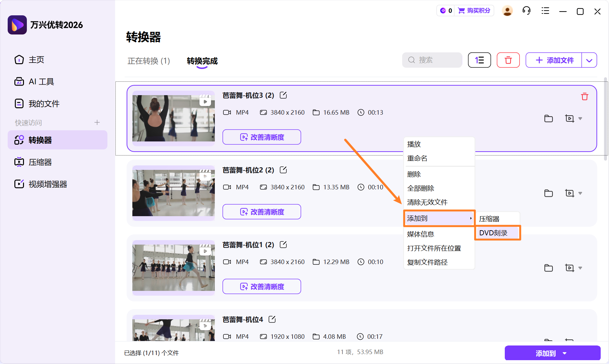Click 改善清晰度 on the 芭蕾舞-机位3 video

[x=262, y=137]
